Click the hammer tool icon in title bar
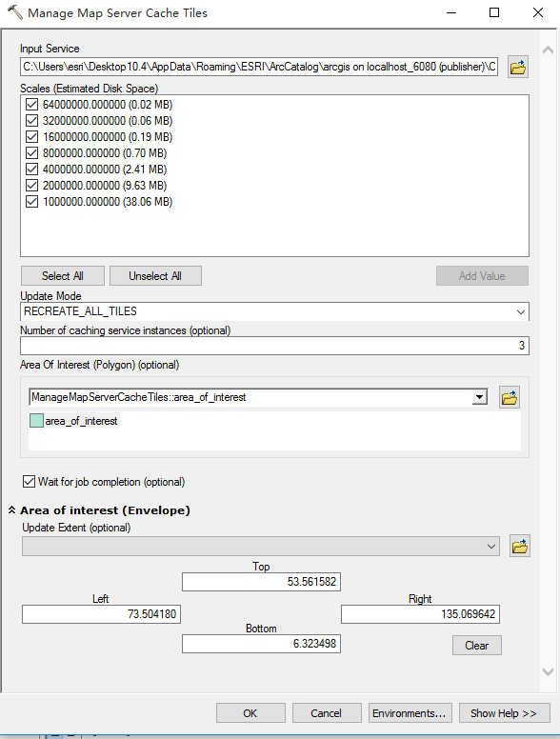This screenshot has width=560, height=739. tap(14, 12)
